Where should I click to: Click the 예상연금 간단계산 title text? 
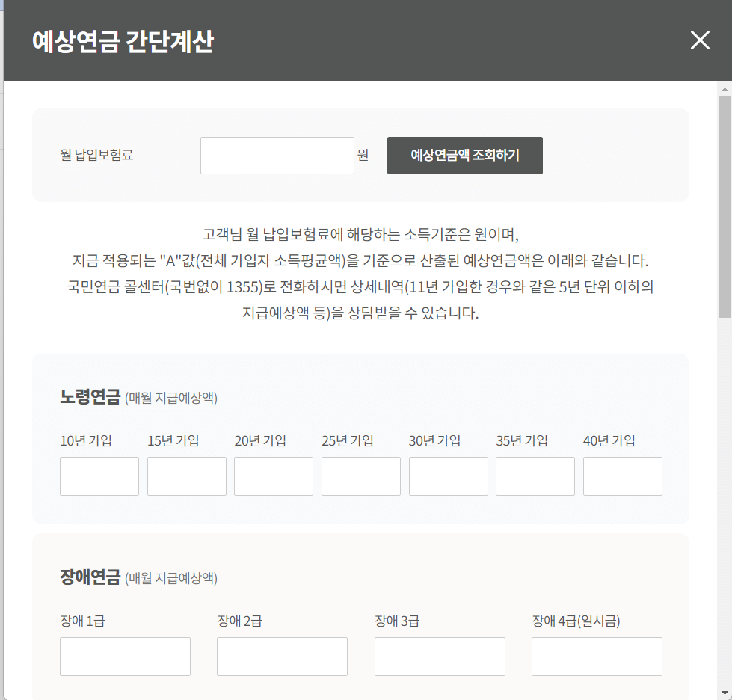coord(123,41)
